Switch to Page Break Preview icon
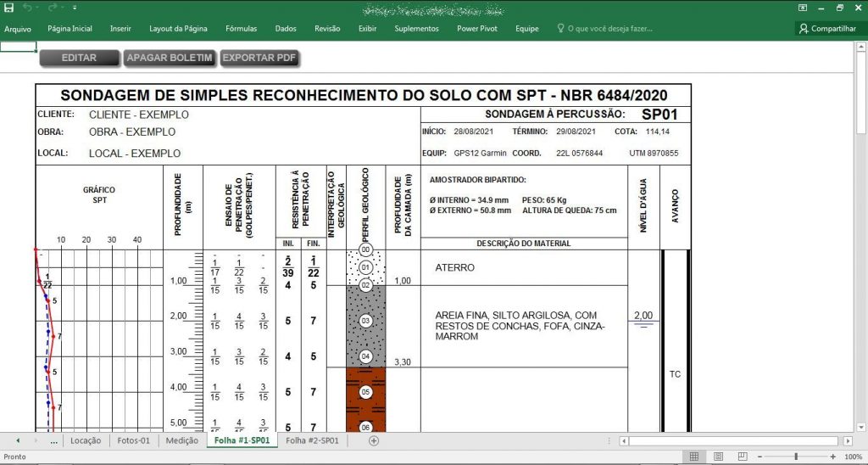This screenshot has width=868, height=465. 742,457
